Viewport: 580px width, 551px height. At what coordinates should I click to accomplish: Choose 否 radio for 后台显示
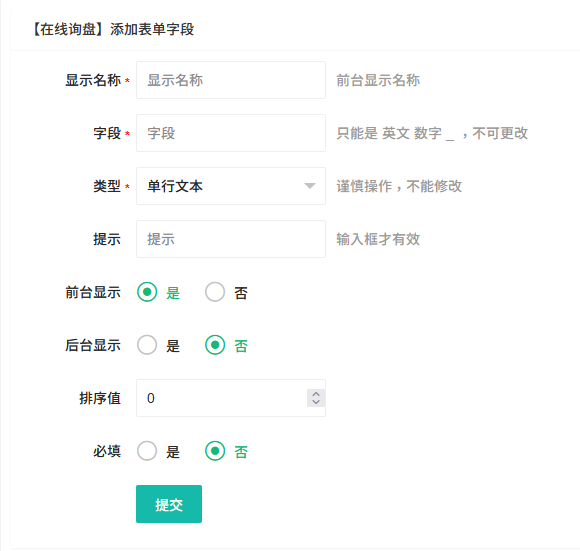click(215, 345)
